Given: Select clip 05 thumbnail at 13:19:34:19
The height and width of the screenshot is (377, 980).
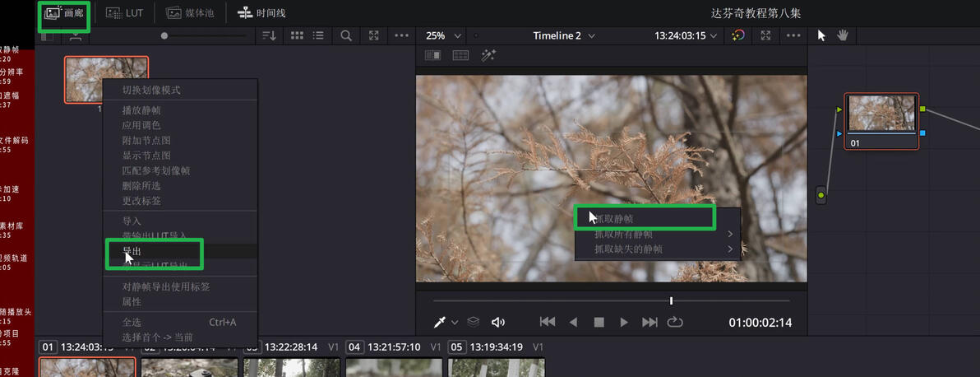Looking at the screenshot, I should [497, 367].
